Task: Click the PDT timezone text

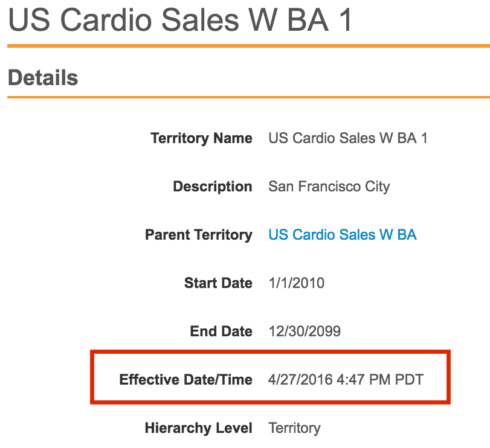Action: coord(409,380)
